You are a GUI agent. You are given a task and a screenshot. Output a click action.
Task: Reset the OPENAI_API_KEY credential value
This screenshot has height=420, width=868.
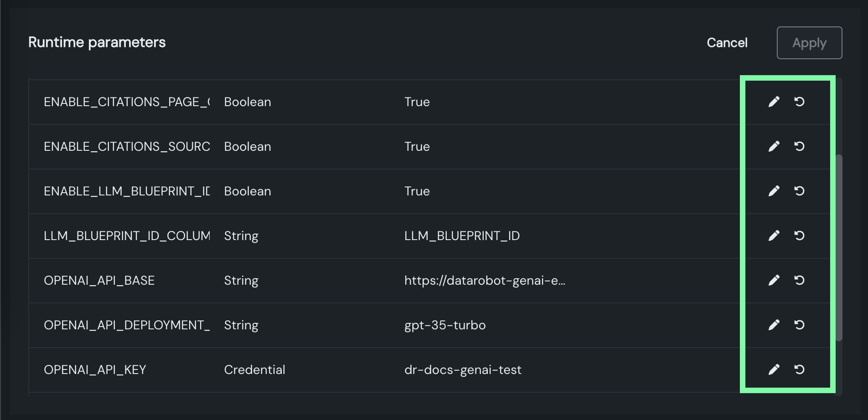799,369
